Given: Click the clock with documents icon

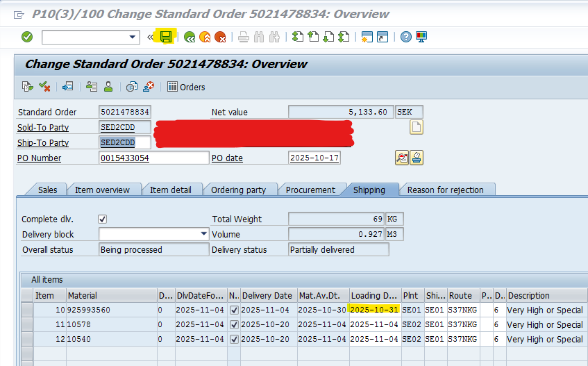Looking at the screenshot, I should [x=132, y=87].
